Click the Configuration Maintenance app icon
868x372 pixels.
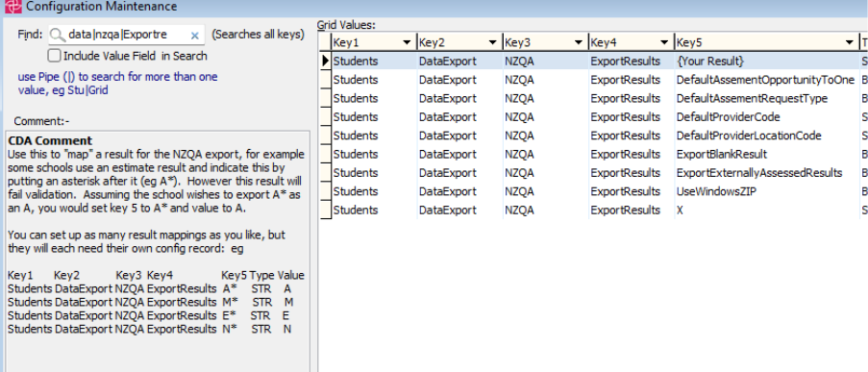click(12, 7)
